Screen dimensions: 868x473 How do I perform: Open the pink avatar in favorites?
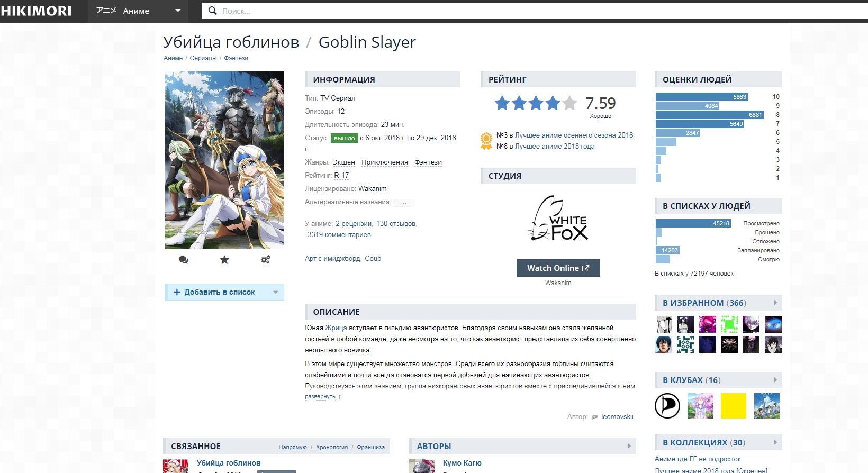(x=707, y=324)
